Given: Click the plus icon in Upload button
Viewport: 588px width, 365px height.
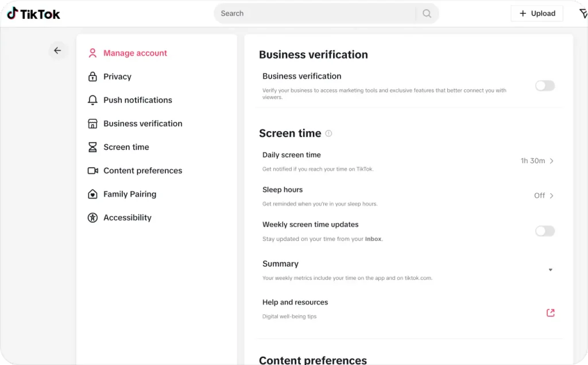Looking at the screenshot, I should (x=523, y=14).
